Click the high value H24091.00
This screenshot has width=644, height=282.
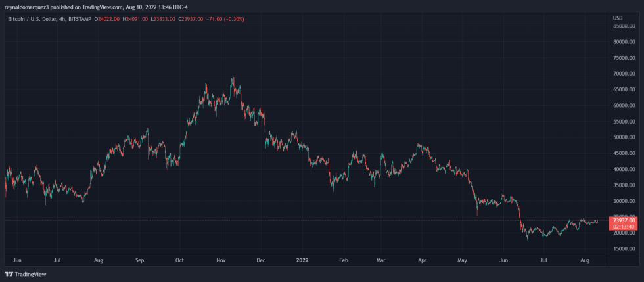(x=135, y=19)
